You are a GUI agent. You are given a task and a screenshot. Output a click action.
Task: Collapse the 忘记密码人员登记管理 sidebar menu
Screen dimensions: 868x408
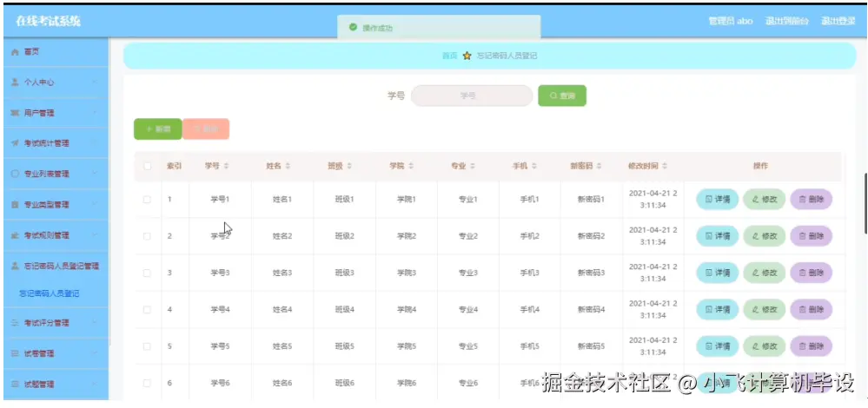[56, 266]
